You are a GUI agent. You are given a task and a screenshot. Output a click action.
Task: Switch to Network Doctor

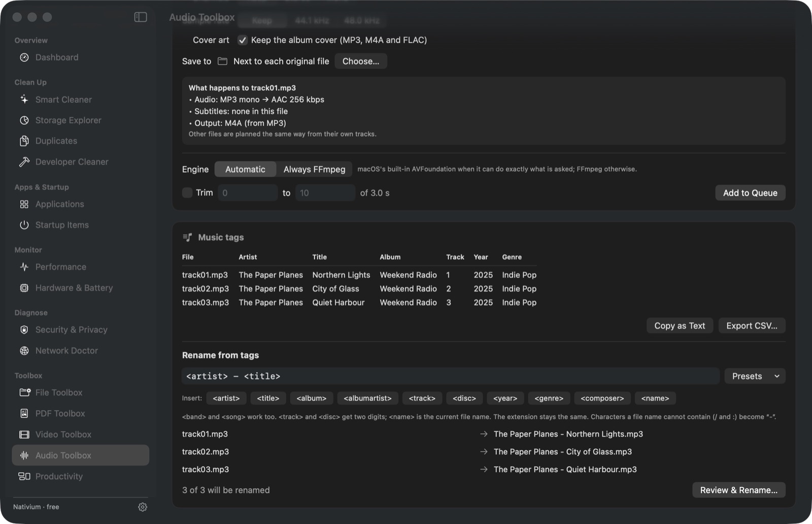[x=80, y=351]
